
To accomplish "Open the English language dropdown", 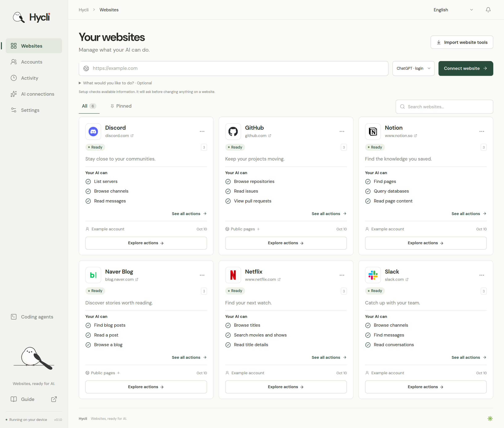I will (453, 10).
